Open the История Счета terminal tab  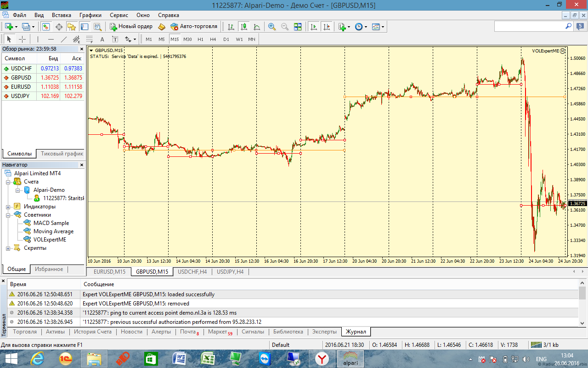pyautogui.click(x=93, y=332)
